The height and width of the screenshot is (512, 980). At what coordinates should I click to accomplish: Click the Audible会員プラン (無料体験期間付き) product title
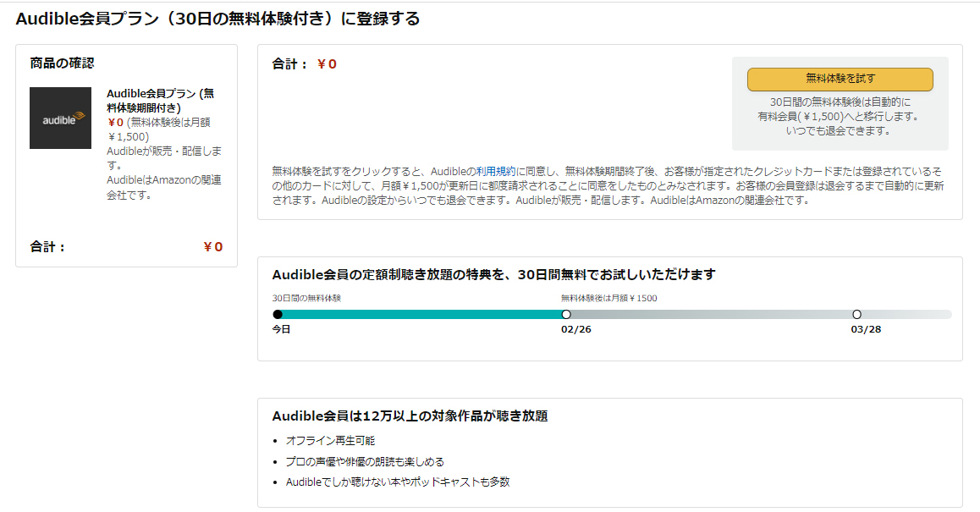pyautogui.click(x=161, y=101)
